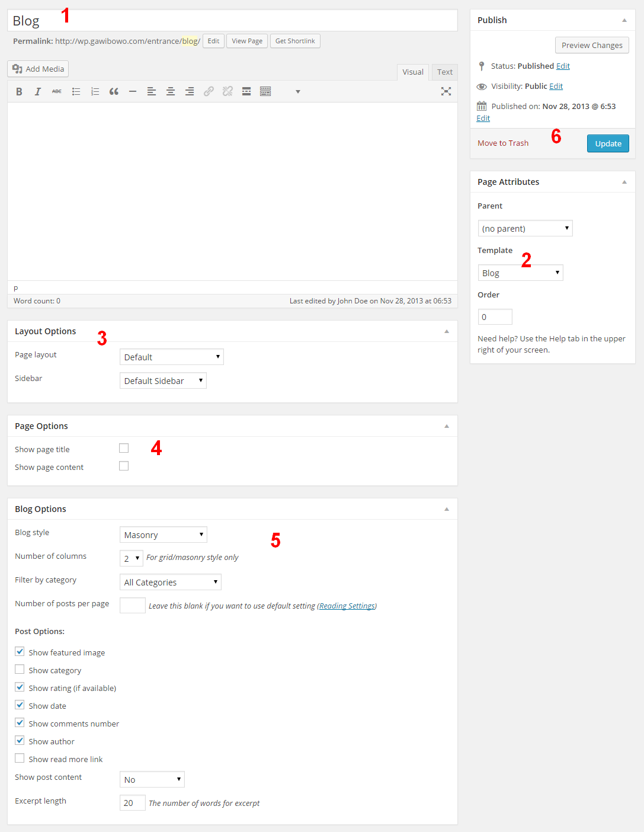Expand the Filter by category dropdown
The width and height of the screenshot is (644, 832).
tap(170, 582)
